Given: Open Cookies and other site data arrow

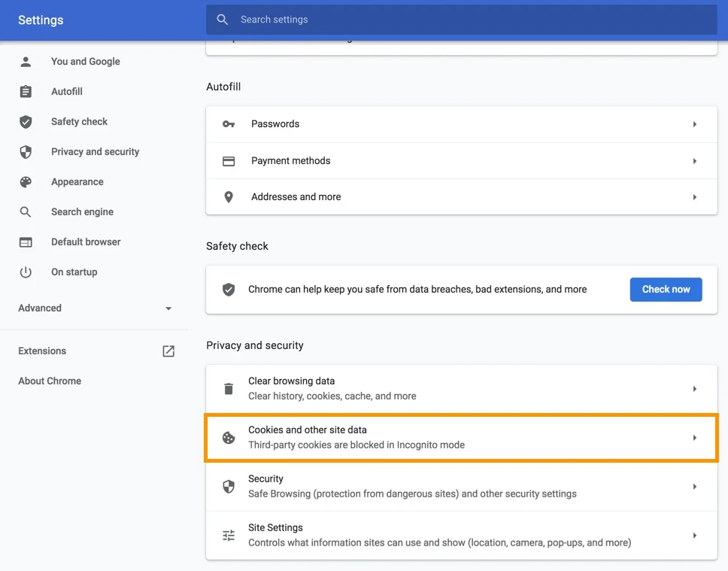Looking at the screenshot, I should pos(695,438).
